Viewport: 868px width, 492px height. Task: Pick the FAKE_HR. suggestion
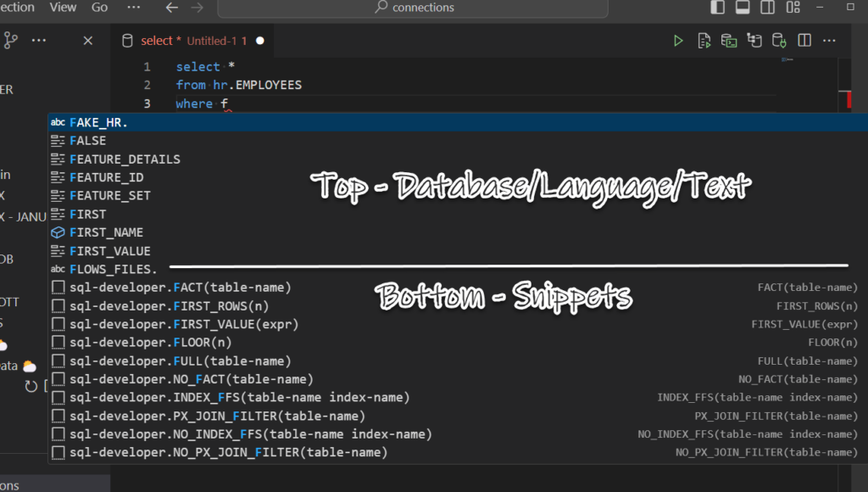458,122
